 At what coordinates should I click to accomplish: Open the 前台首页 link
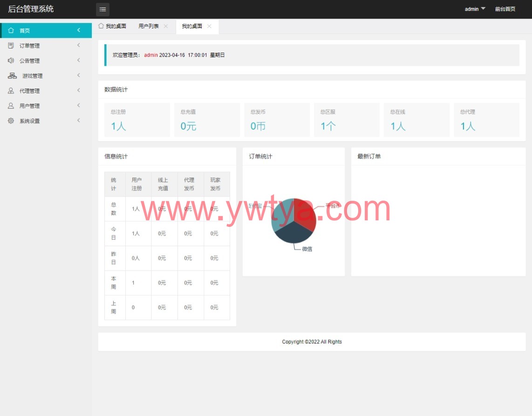click(x=505, y=9)
